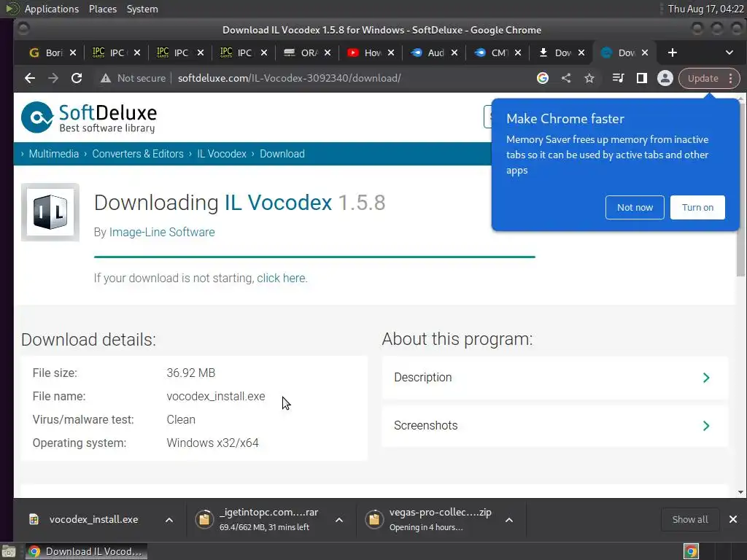The width and height of the screenshot is (747, 560).
Task: Close the Bori tab
Action: [72, 52]
